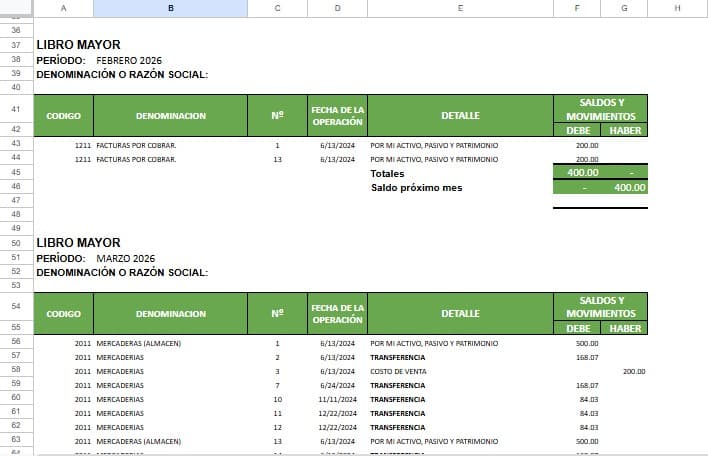This screenshot has width=708, height=456.
Task: Select column E header
Action: [x=460, y=8]
